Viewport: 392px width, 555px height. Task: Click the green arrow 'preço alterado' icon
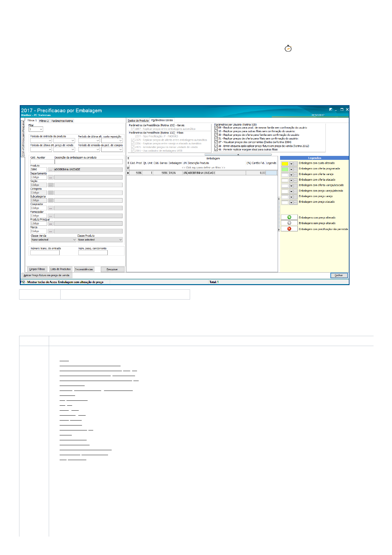click(289, 217)
